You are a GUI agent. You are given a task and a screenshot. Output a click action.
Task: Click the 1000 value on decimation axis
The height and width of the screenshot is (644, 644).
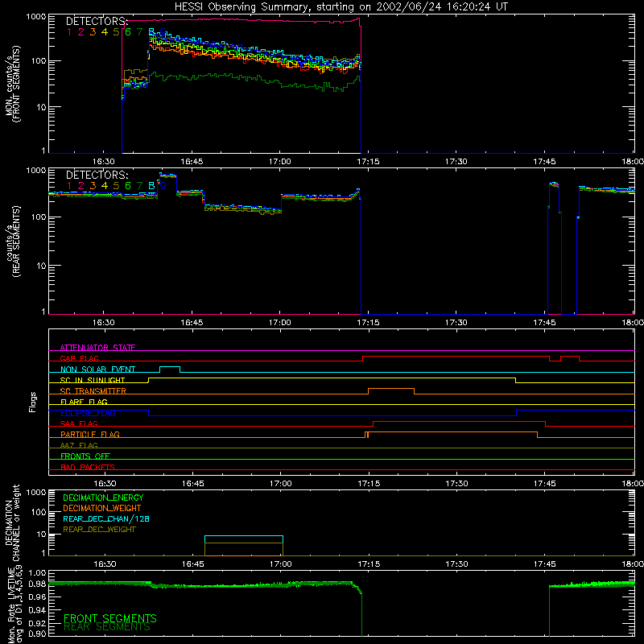pos(36,493)
